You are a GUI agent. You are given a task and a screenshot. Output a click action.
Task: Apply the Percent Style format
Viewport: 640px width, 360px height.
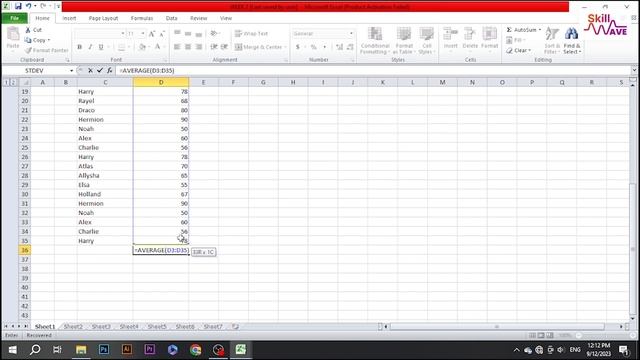[313, 47]
